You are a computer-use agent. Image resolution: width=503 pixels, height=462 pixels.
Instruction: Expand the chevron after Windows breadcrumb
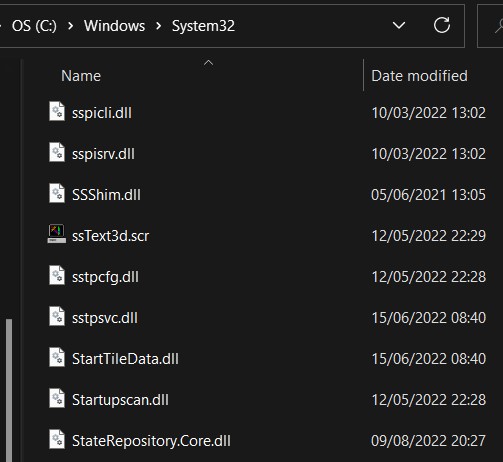coord(158,26)
